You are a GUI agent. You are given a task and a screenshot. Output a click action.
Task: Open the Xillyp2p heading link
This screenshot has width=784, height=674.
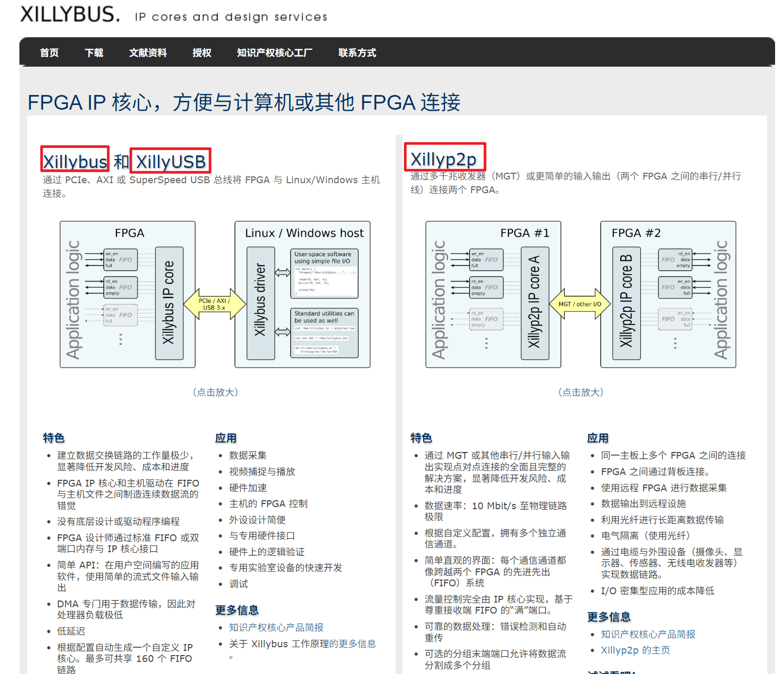444,159
